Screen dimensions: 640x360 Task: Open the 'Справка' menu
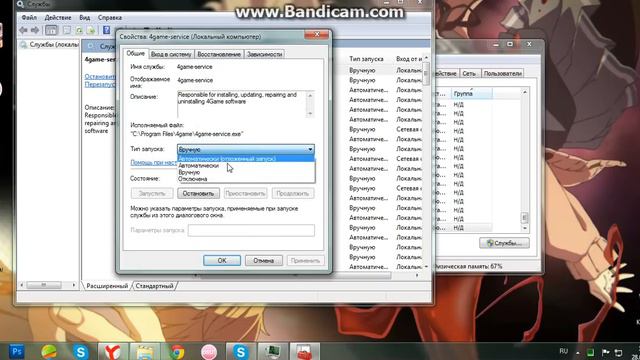coord(110,18)
